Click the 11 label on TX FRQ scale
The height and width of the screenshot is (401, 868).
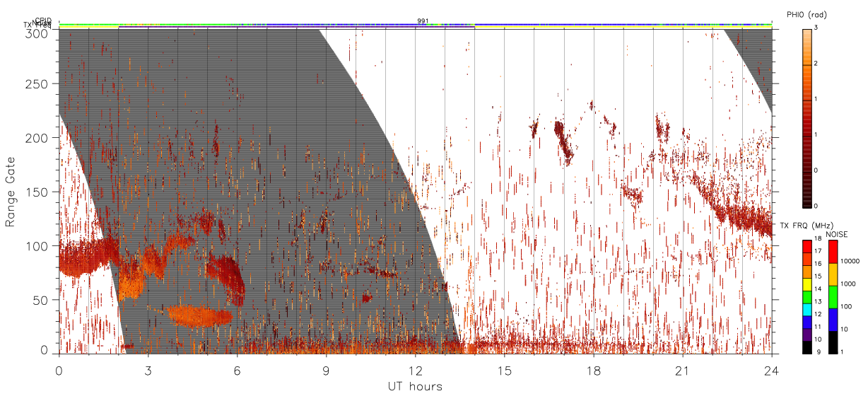pyautogui.click(x=817, y=327)
